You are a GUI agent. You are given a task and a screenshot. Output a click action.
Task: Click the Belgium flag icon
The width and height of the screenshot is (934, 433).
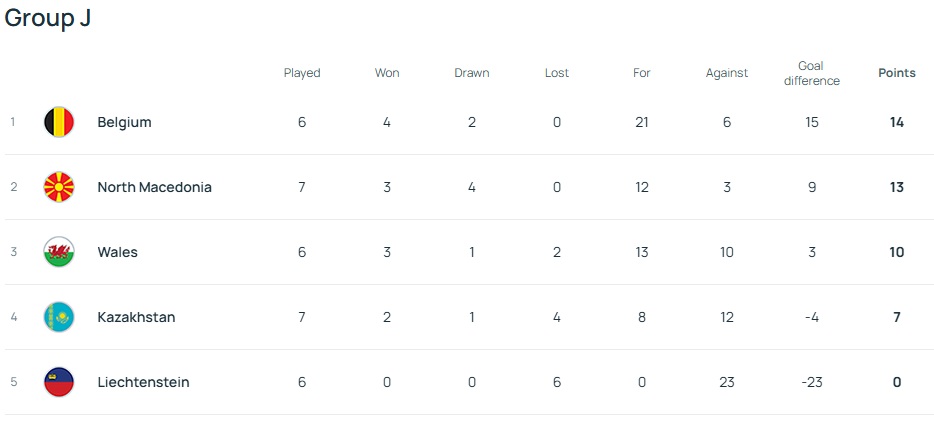click(59, 122)
